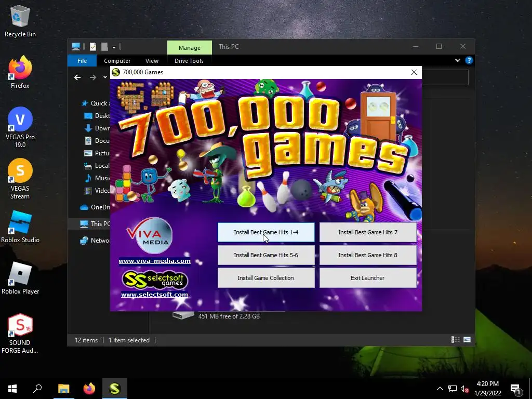This screenshot has height=399, width=532.
Task: Select Documents in navigation pane
Action: click(97, 140)
